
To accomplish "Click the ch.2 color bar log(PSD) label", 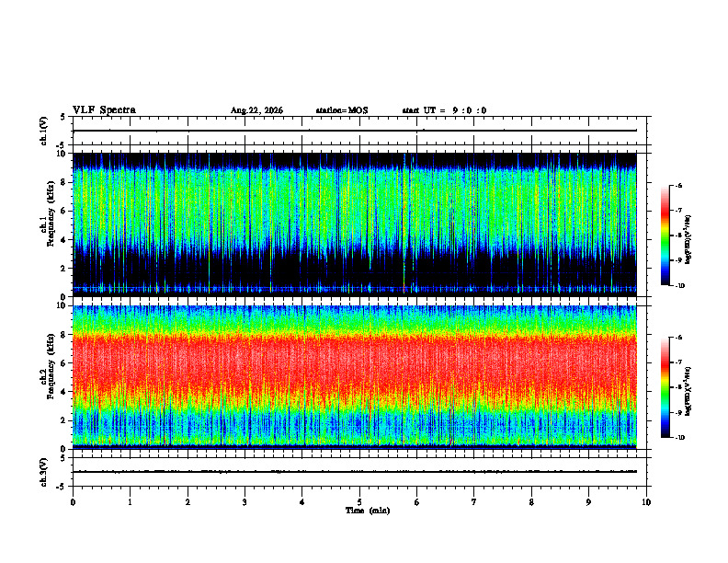I will 688,391.
